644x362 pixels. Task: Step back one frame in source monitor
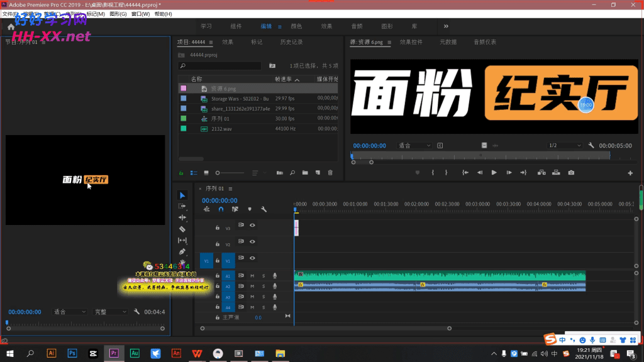click(480, 173)
